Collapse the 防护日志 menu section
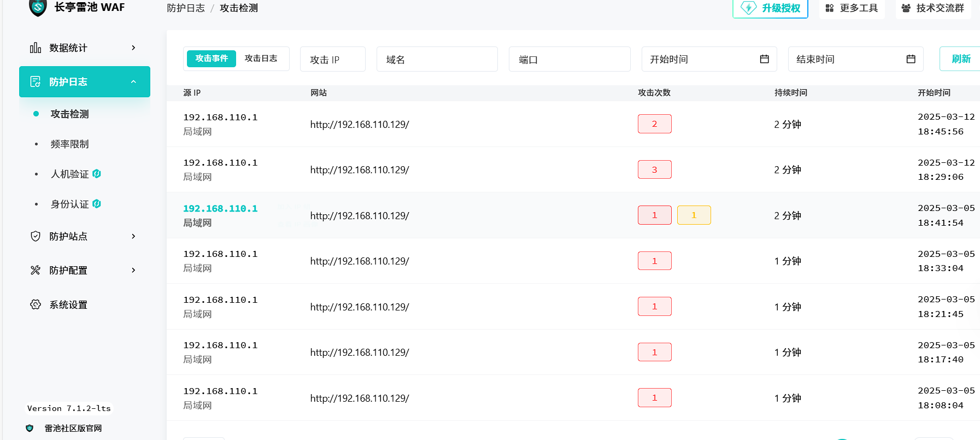This screenshot has width=980, height=440. point(133,82)
